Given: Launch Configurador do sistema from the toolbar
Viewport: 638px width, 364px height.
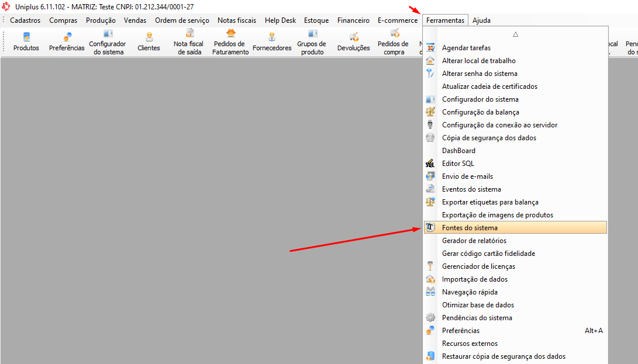Looking at the screenshot, I should 108,41.
